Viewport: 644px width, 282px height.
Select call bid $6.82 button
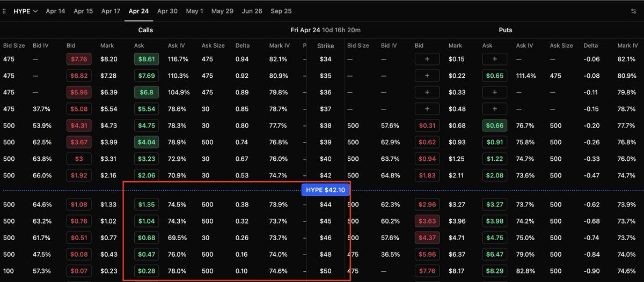pos(78,76)
